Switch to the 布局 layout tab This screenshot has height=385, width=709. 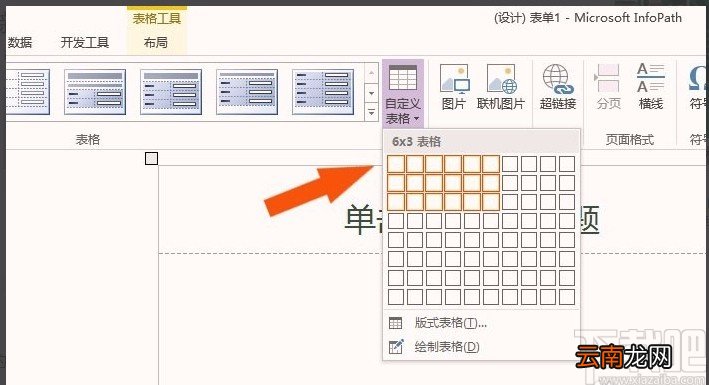pos(156,43)
